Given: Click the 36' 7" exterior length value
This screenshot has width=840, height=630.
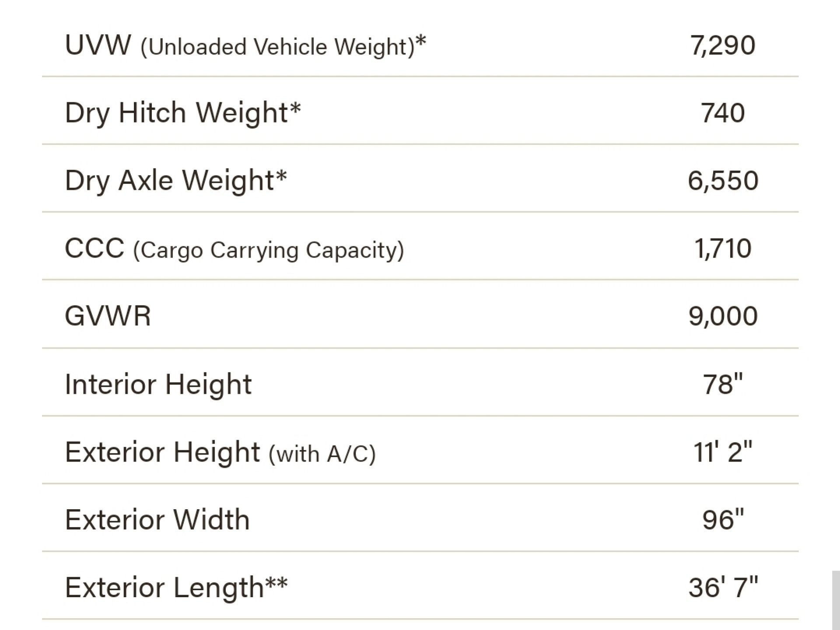Looking at the screenshot, I should tap(723, 587).
